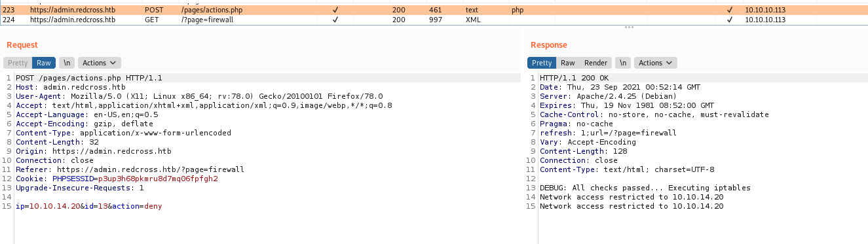Click the Content-Type: text/html; charset=UTF-8 line

point(627,169)
